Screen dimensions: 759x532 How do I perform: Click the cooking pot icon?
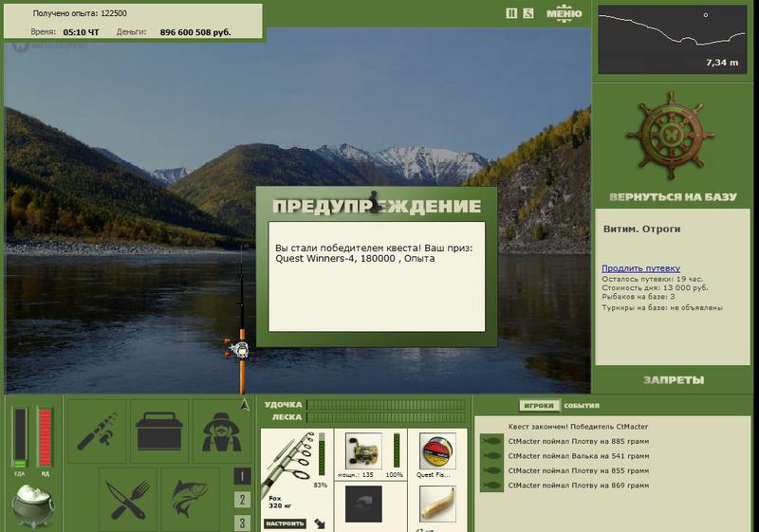point(33,506)
